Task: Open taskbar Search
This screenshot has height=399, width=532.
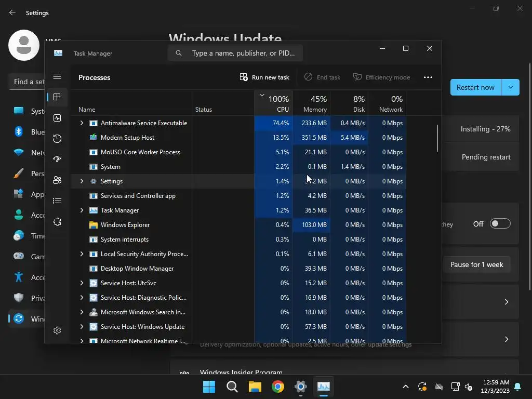Action: 232,387
